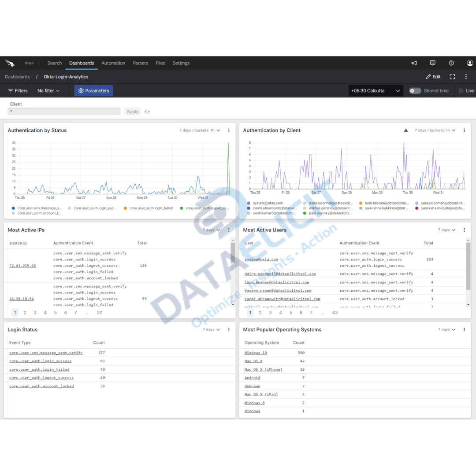Open the user account icon

469,63
